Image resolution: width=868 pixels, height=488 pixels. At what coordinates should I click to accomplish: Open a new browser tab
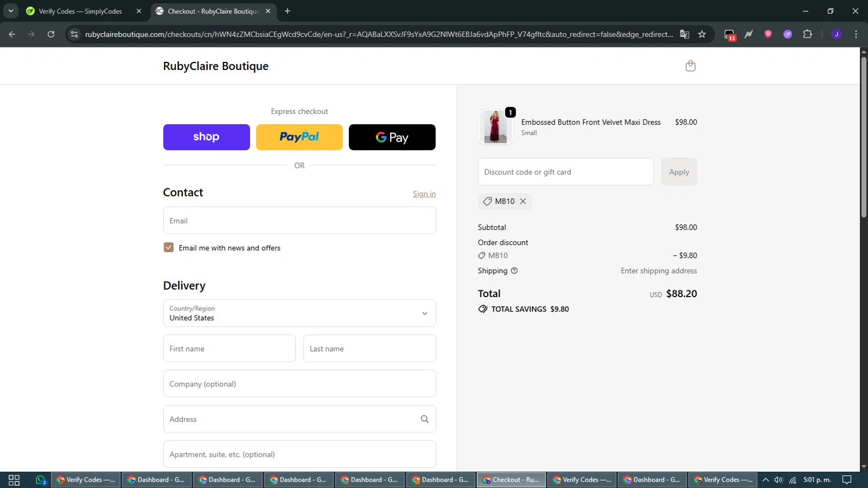click(x=288, y=11)
